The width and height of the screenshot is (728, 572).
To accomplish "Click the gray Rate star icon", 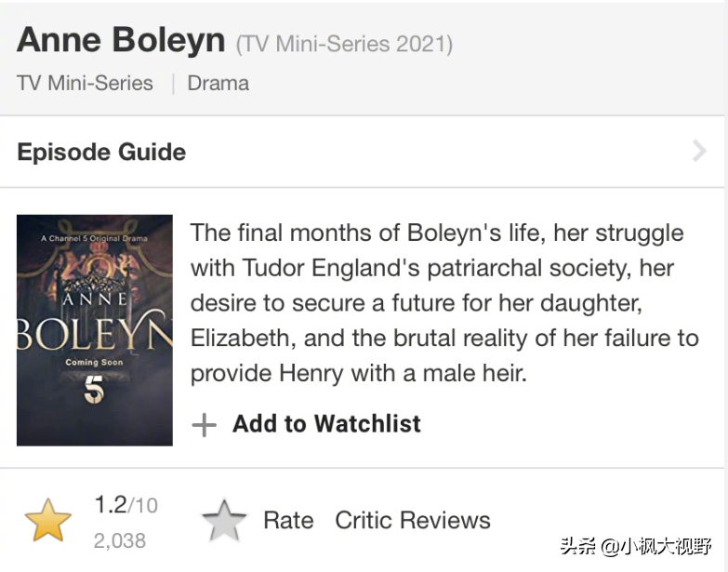I will (x=224, y=521).
